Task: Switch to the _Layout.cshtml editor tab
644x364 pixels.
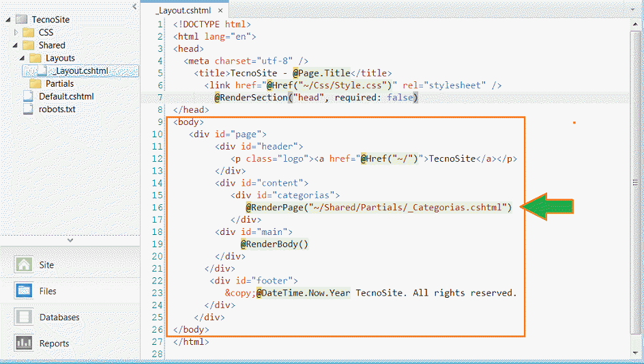Action: 184,10
